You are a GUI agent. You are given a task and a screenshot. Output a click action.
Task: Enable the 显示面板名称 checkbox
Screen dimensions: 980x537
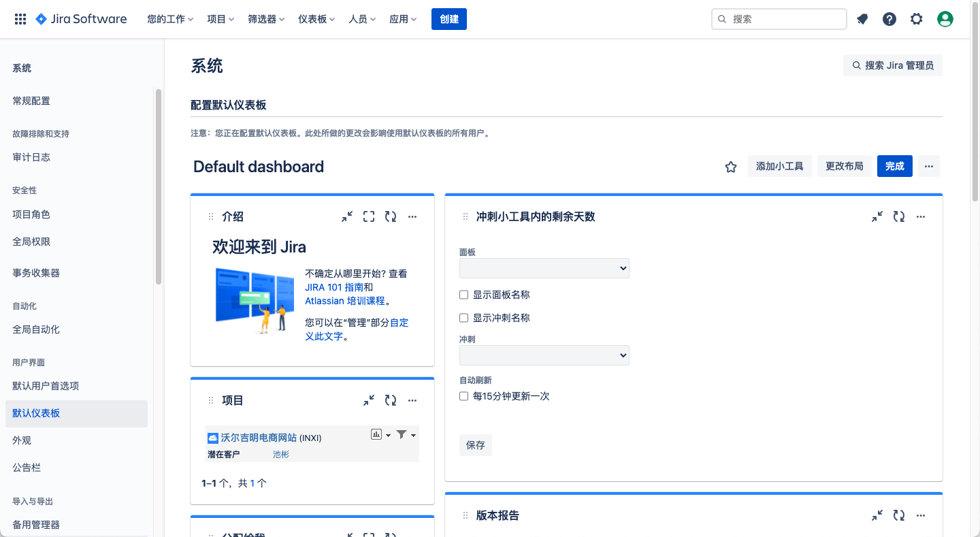point(463,295)
